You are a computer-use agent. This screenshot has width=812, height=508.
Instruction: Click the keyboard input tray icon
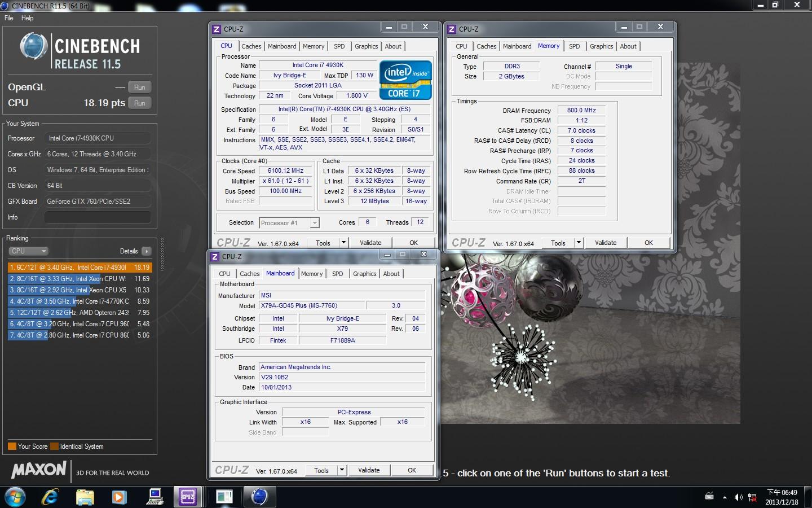[x=709, y=497]
